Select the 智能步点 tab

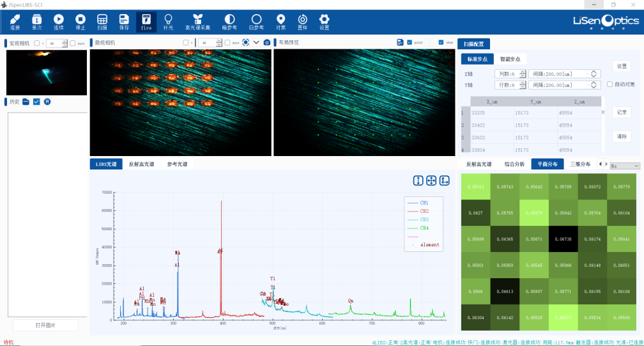tap(510, 59)
